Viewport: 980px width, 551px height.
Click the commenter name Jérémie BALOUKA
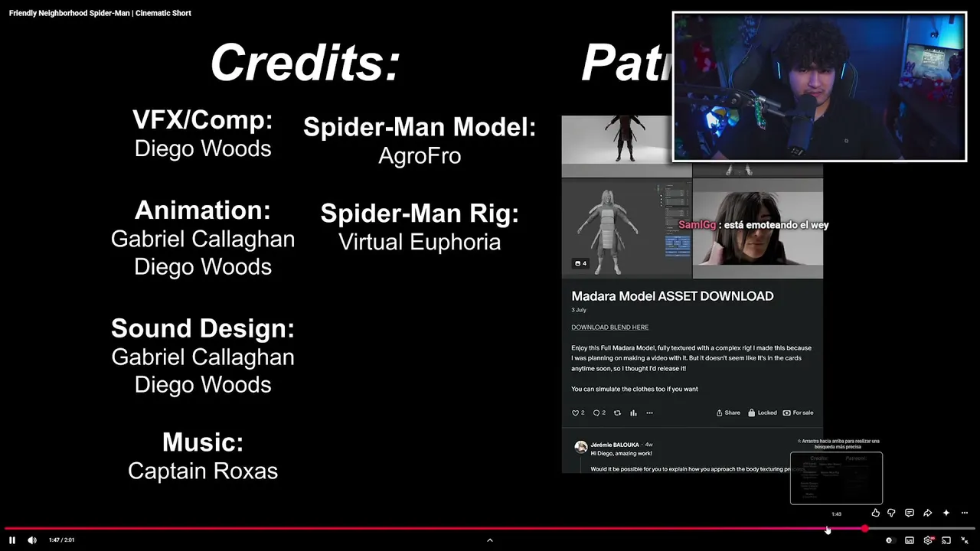tap(616, 445)
